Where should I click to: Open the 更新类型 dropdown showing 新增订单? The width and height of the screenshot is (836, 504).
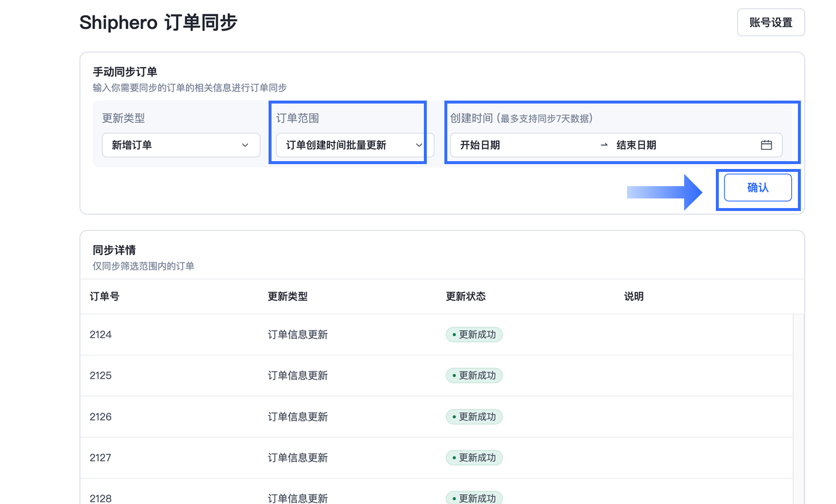pos(181,145)
